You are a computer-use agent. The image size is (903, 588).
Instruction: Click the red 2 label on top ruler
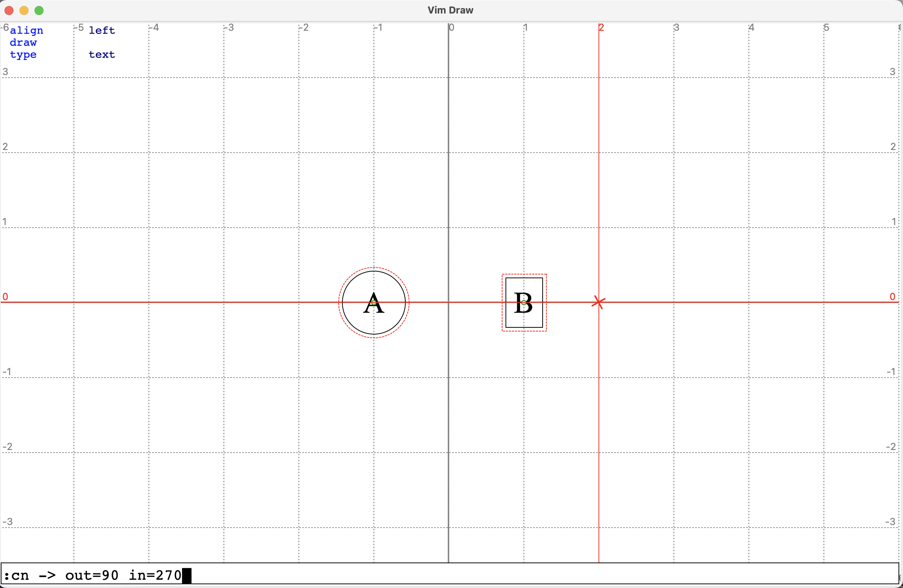(601, 27)
